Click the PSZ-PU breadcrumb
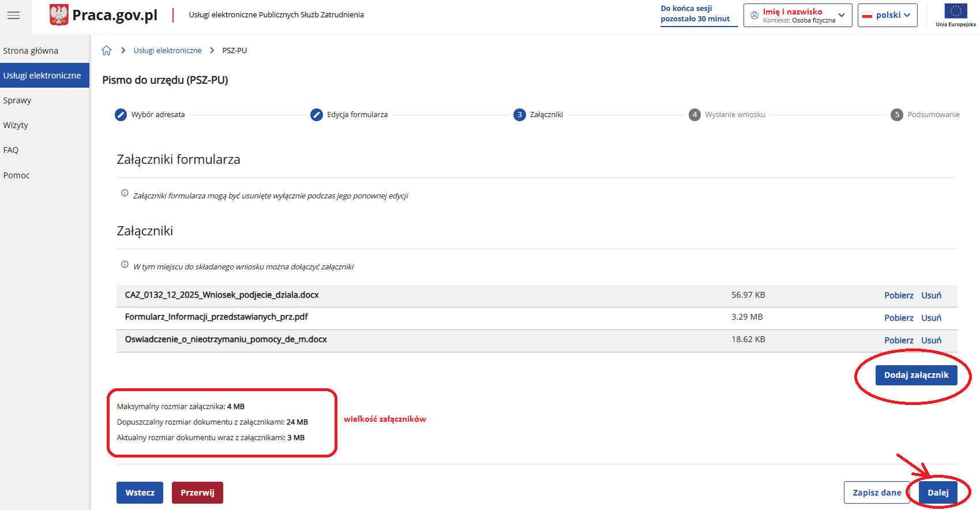The height and width of the screenshot is (510, 980). 235,51
